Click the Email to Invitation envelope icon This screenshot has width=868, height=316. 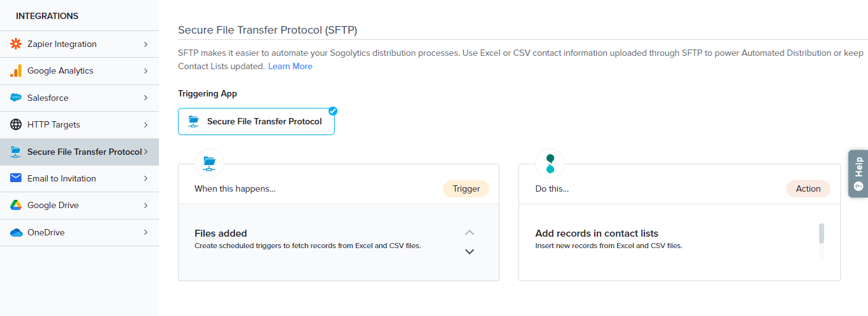click(x=16, y=178)
